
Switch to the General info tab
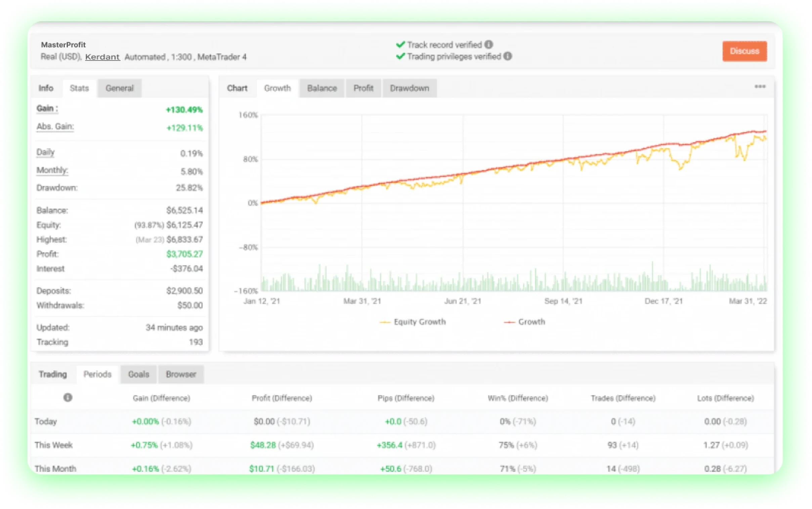pyautogui.click(x=120, y=88)
